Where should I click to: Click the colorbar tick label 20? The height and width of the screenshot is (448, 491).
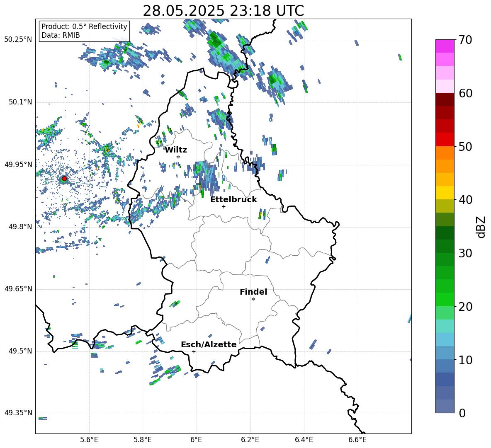pyautogui.click(x=465, y=306)
